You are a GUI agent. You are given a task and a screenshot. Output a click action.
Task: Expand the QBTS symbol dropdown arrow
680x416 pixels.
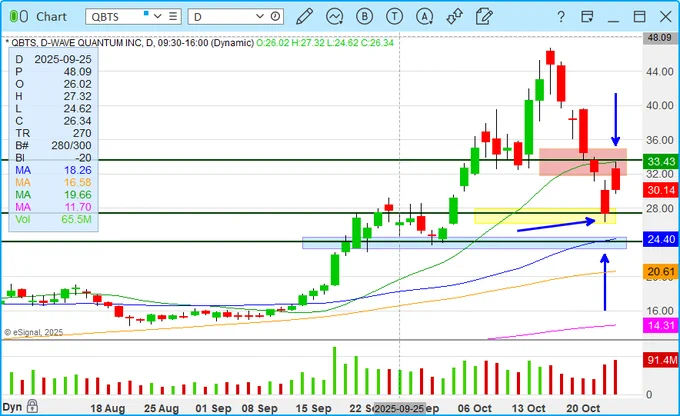tap(158, 16)
